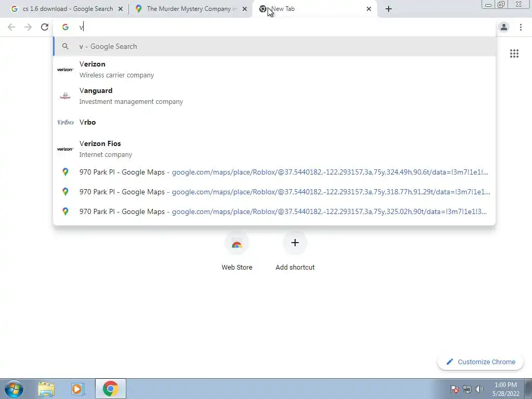This screenshot has height=399, width=532.
Task: Open 970 Park Pl suggestion with 324.49h URL
Action: tap(274, 172)
